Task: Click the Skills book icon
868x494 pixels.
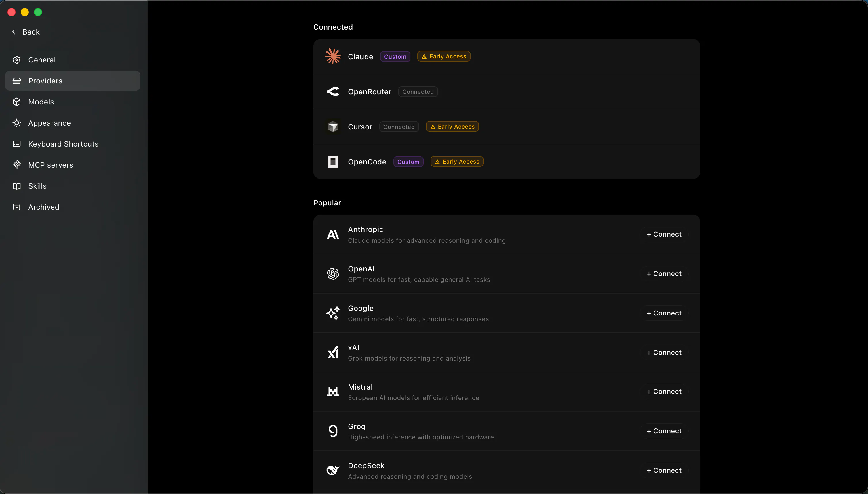Action: coord(17,186)
